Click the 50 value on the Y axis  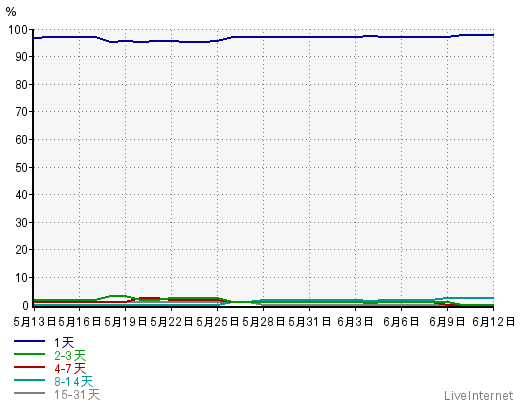21,167
